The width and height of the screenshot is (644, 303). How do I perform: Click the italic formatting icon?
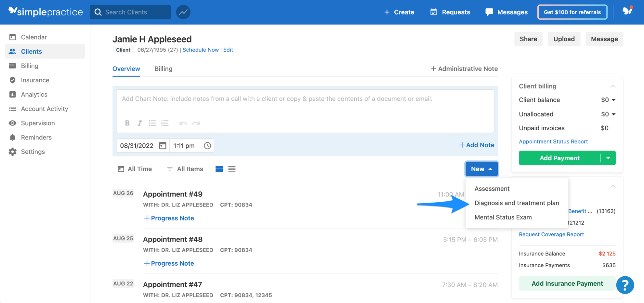pos(139,123)
